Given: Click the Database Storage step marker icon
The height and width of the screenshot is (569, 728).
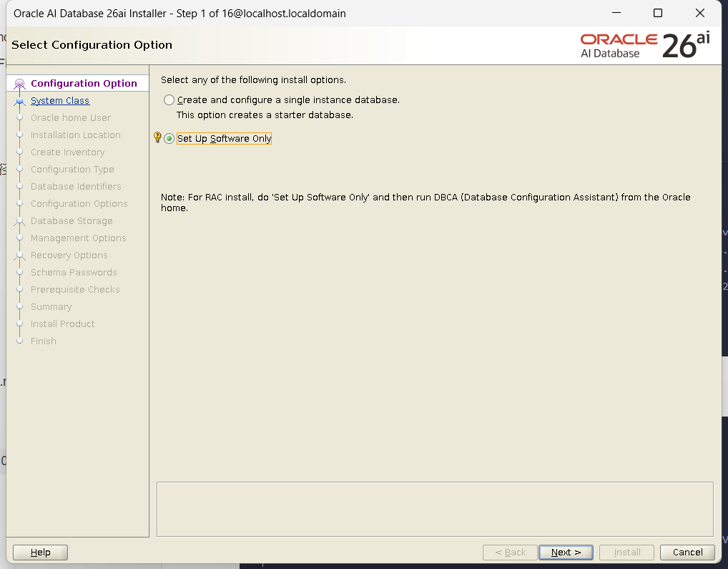Looking at the screenshot, I should tap(19, 222).
